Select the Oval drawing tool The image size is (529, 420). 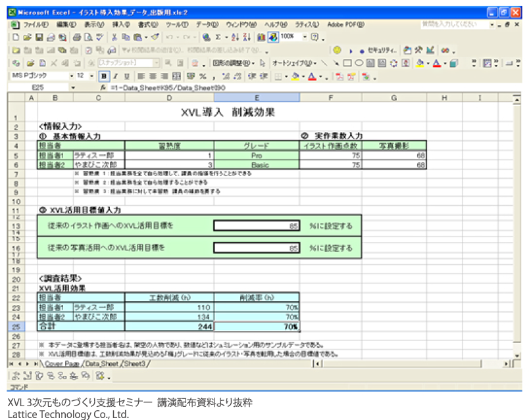click(x=359, y=63)
